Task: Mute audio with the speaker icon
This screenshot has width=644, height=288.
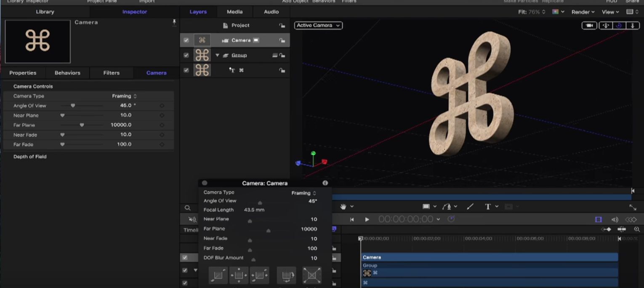Action: pos(615,219)
